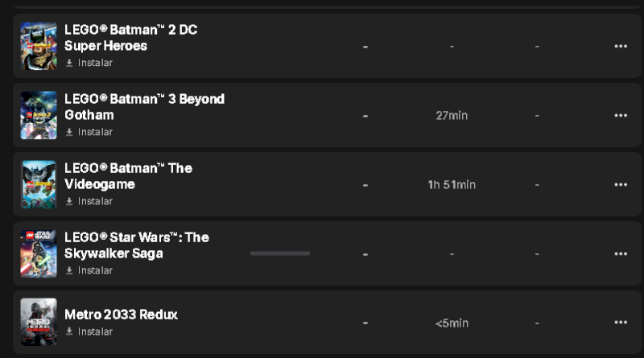Screen dimensions: 644x358
Task: Open LEGO Batman 2 DC Super Heroes cover art
Action: (39, 46)
